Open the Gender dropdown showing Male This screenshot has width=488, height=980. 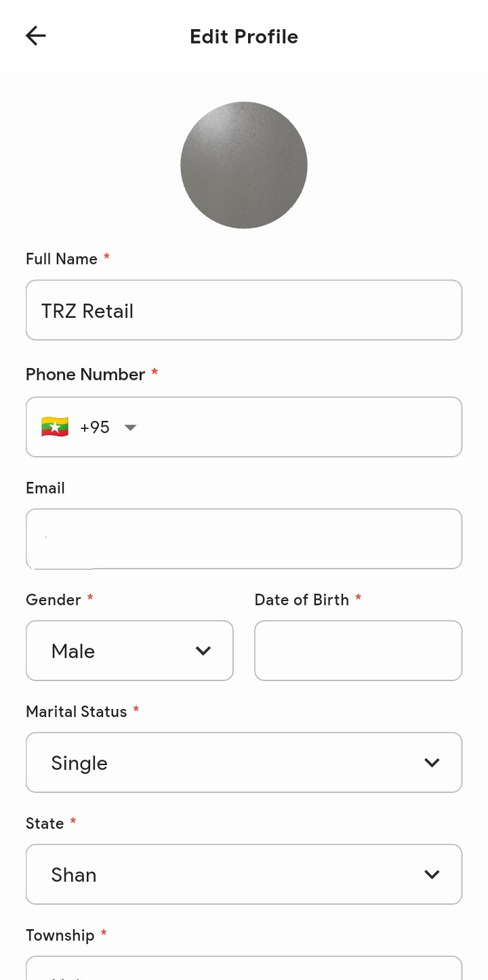pos(129,651)
